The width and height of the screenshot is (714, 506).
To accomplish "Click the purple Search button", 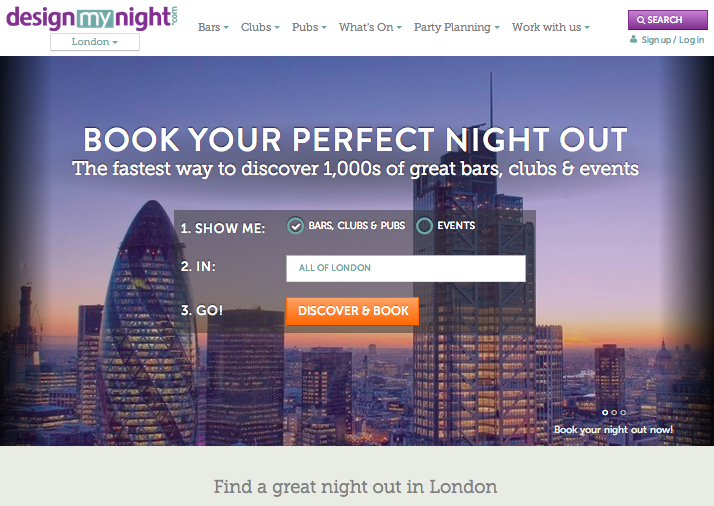I will (x=668, y=20).
